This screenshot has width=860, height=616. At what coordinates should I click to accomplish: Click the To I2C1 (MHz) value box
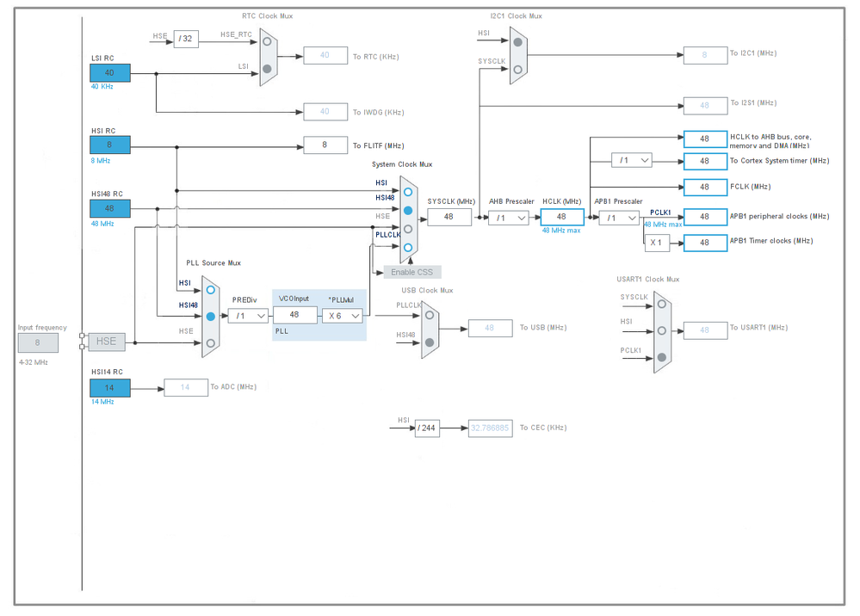point(705,55)
